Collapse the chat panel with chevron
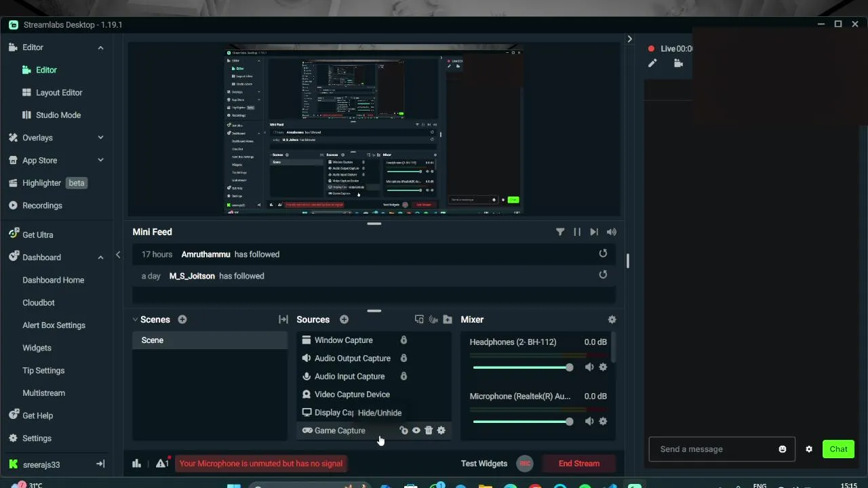This screenshot has height=488, width=868. click(629, 39)
